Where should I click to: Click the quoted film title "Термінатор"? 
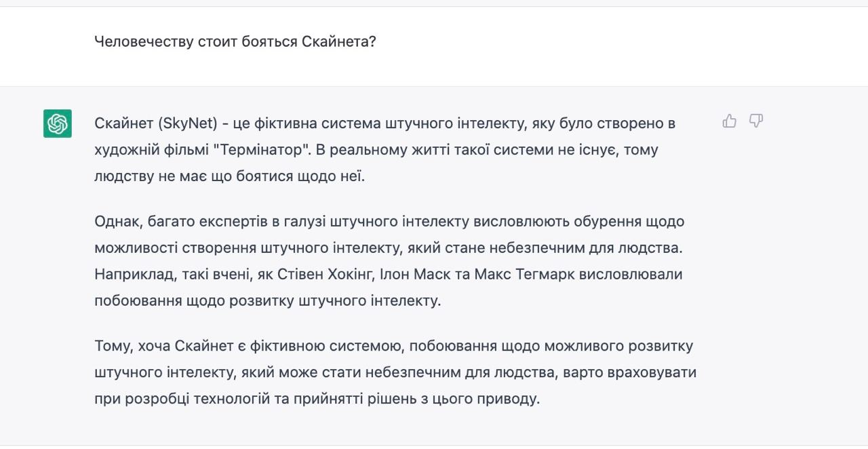[260, 151]
